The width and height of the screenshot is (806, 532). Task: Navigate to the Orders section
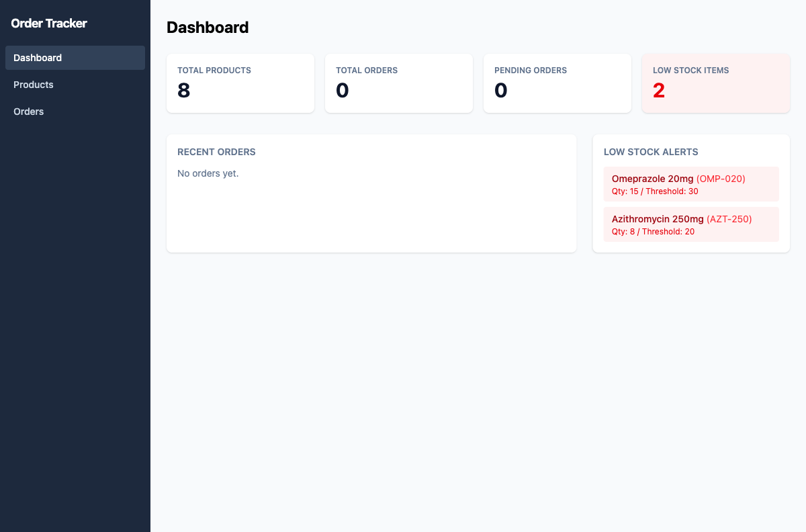click(x=28, y=112)
